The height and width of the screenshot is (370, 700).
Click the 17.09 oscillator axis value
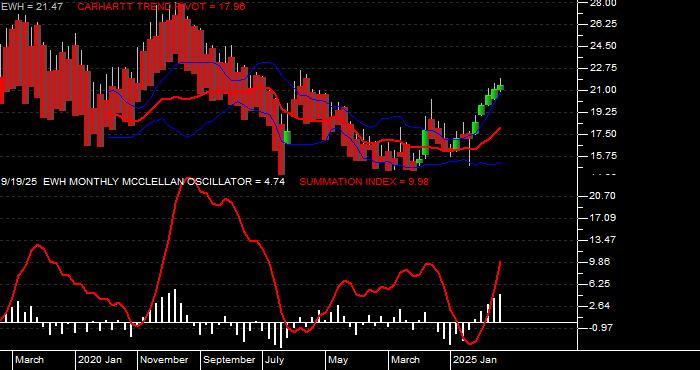point(604,218)
